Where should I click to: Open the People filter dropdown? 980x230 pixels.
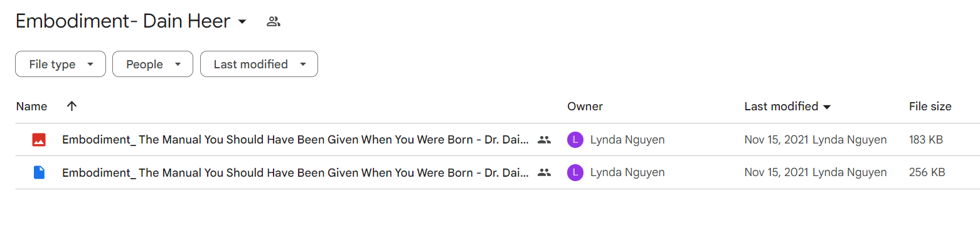point(152,65)
